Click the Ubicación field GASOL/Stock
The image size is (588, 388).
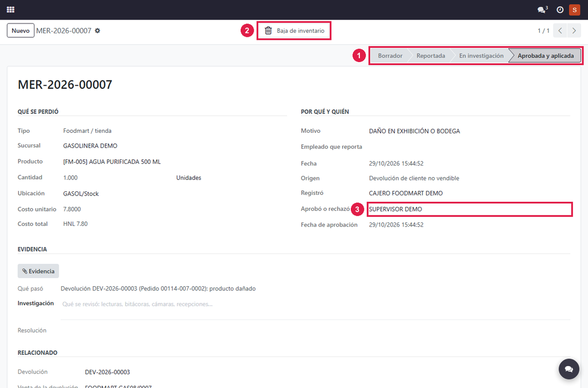pyautogui.click(x=80, y=194)
